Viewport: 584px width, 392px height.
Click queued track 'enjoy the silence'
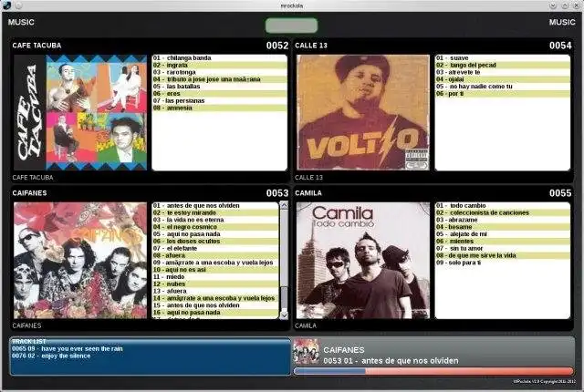click(x=51, y=356)
